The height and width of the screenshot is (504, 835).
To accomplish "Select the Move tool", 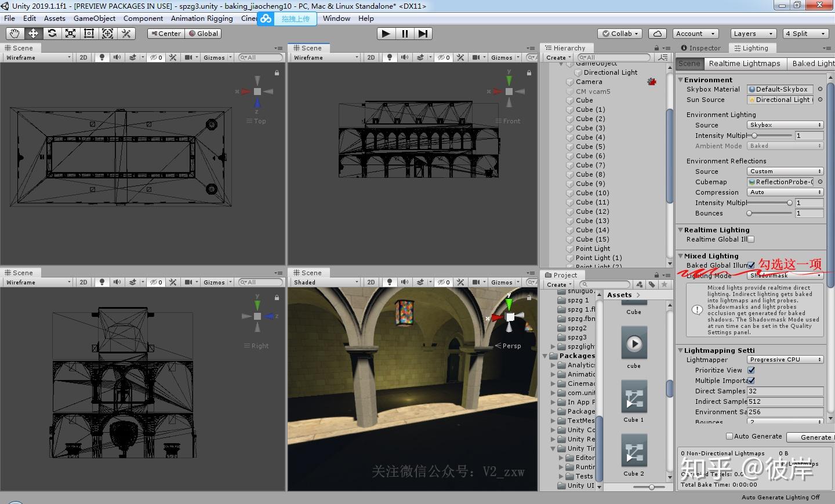I will (x=33, y=34).
